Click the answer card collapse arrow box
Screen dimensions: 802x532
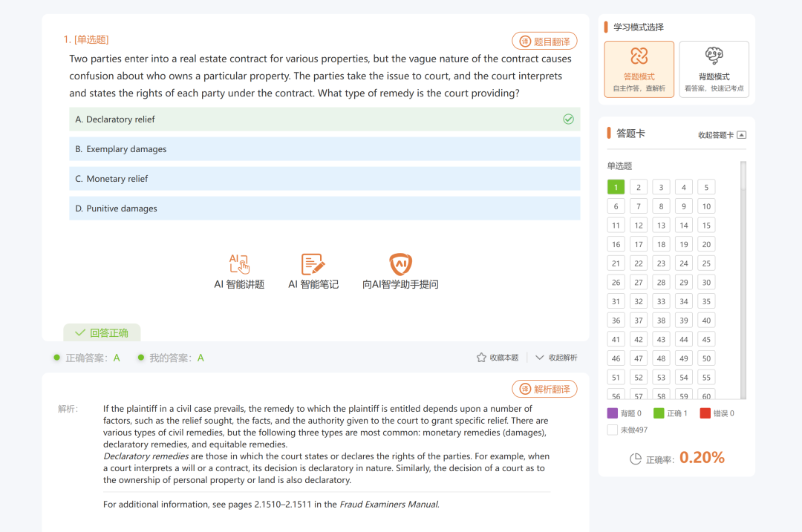pyautogui.click(x=742, y=135)
